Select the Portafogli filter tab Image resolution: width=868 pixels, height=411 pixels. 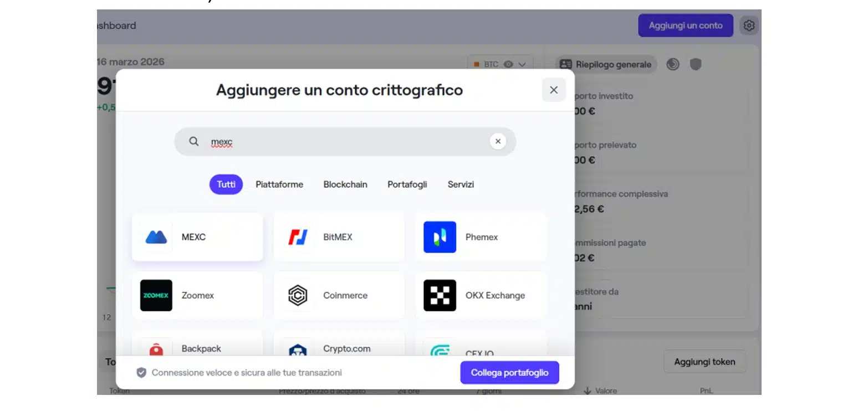coord(407,184)
